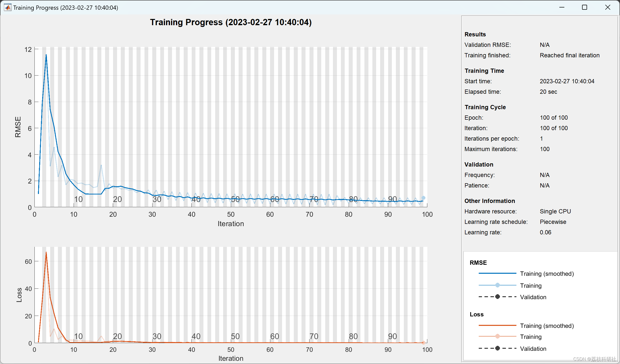Click the Loss Training legend marker dot
This screenshot has height=364, width=620.
[497, 336]
